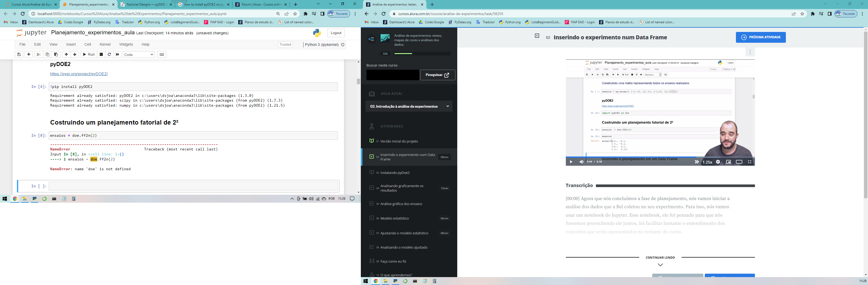868x285 pixels.
Task: Insert a new cell below with the plus icon
Action: tap(29, 55)
